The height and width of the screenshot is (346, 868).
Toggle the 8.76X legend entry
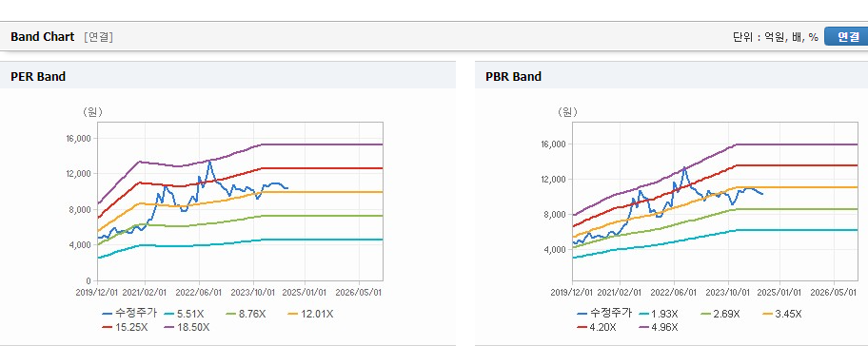(247, 314)
